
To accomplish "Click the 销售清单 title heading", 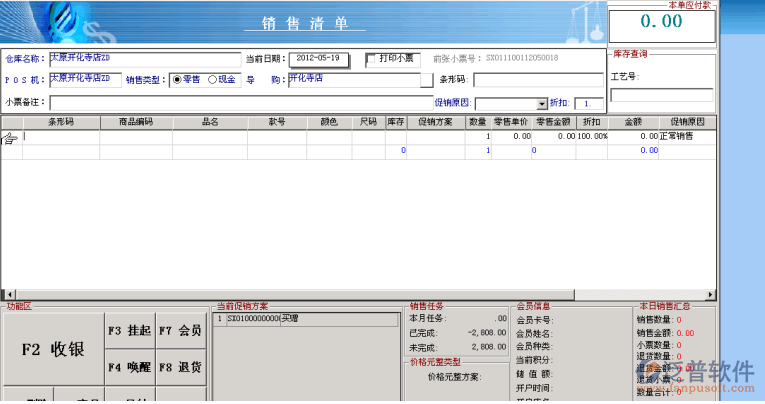I will coord(305,23).
